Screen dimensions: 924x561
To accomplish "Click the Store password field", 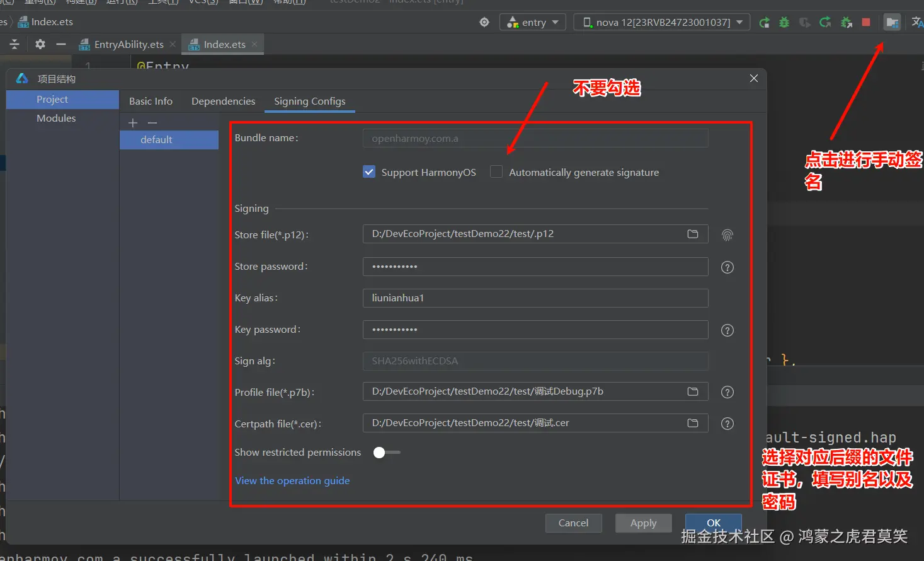I will pos(535,267).
